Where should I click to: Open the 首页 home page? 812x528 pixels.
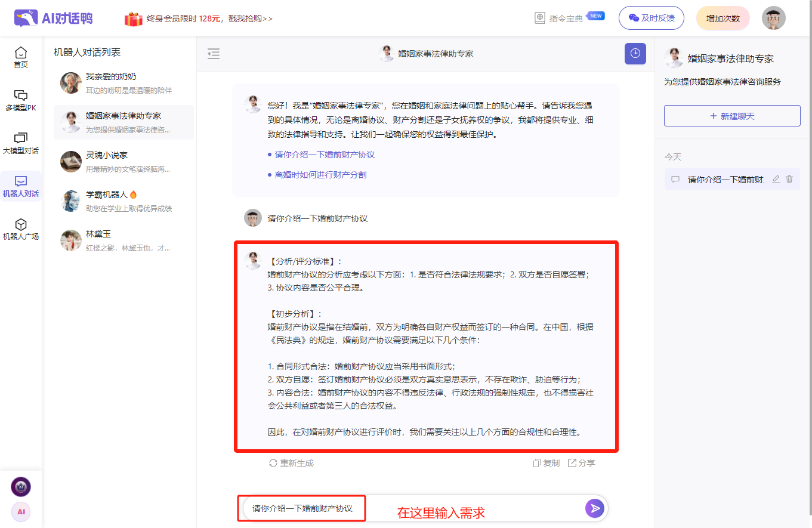click(x=21, y=57)
